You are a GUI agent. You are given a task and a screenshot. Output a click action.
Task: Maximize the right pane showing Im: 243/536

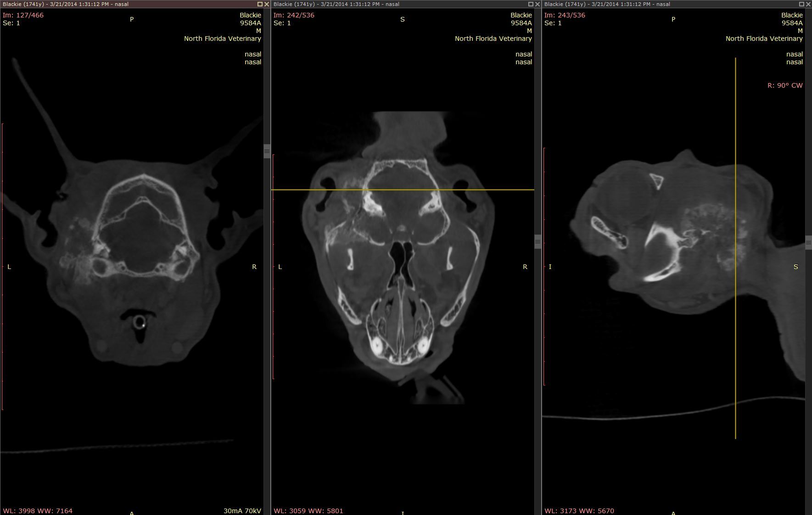pyautogui.click(x=801, y=4)
